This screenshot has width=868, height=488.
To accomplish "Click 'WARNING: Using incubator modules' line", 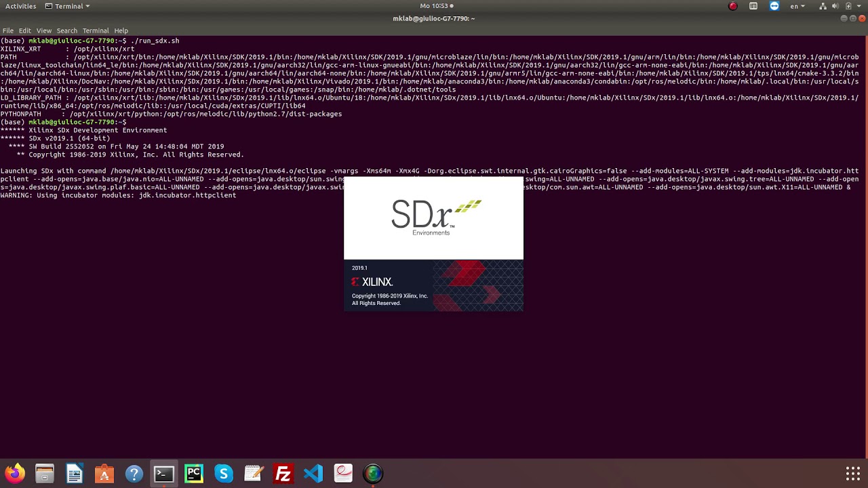I will (x=118, y=195).
